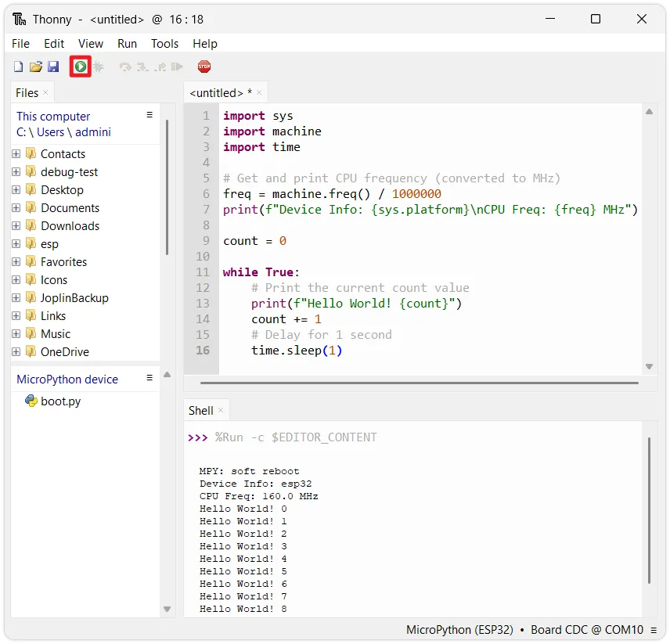Open the Run menu
The width and height of the screenshot is (670, 644).
coord(127,44)
